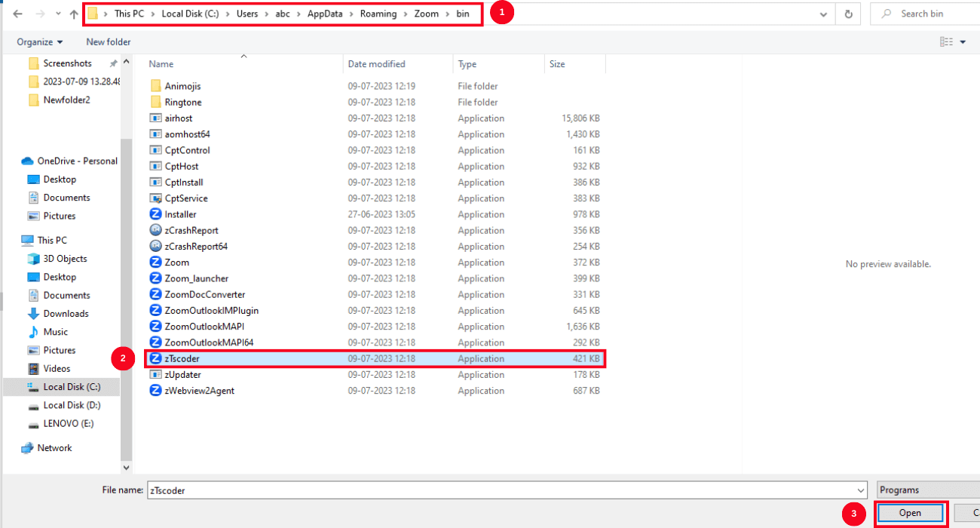Image resolution: width=980 pixels, height=528 pixels.
Task: Select the zUpdater file icon
Action: coord(156,375)
